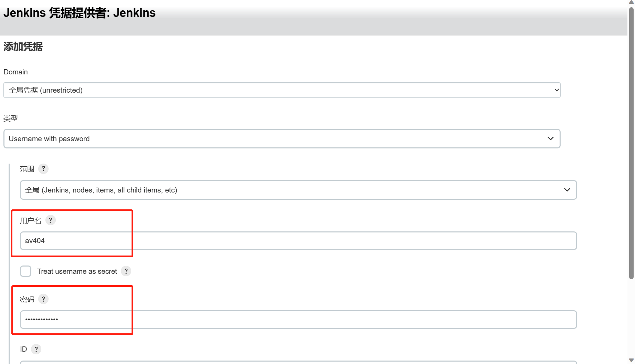The height and width of the screenshot is (364, 635).
Task: Show help for the 用户名 field
Action: 50,220
